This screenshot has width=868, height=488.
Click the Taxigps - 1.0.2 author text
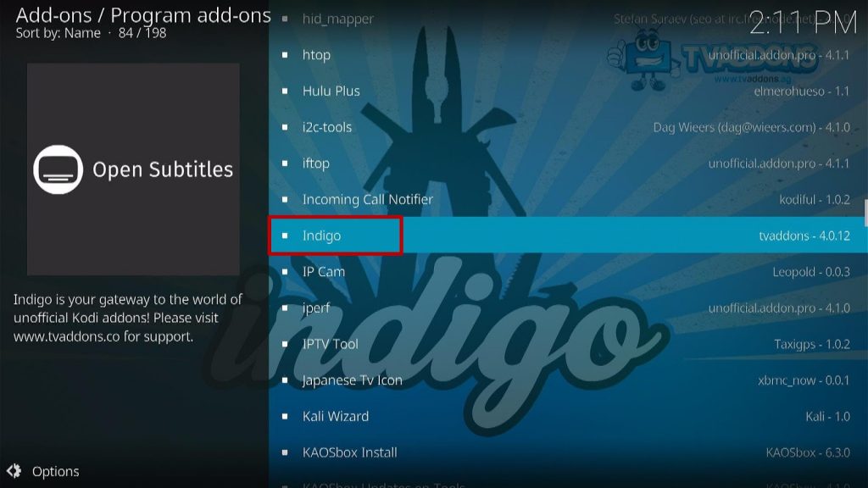[812, 344]
